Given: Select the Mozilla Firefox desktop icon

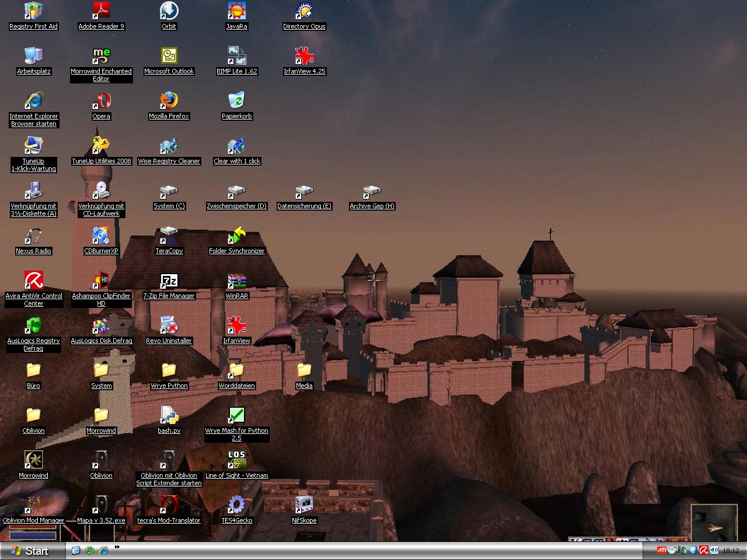Looking at the screenshot, I should click(x=169, y=101).
